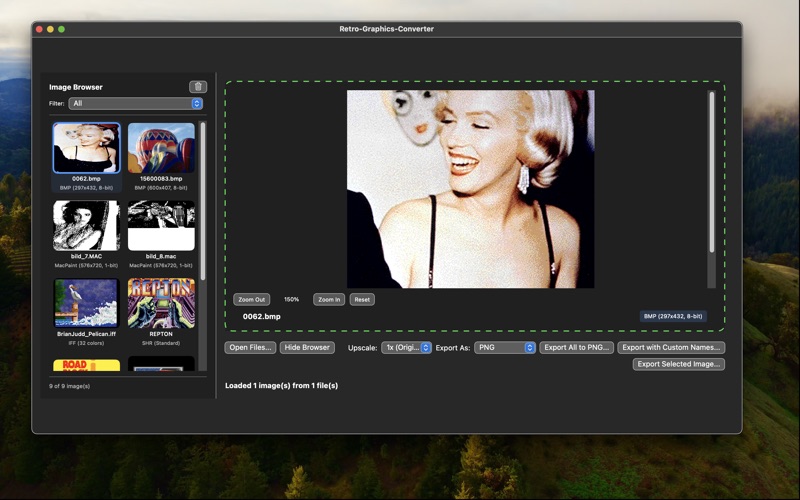Click 'Loaded 1 image(s) from 1 file(s)' status
Image resolution: width=800 pixels, height=500 pixels.
282,386
